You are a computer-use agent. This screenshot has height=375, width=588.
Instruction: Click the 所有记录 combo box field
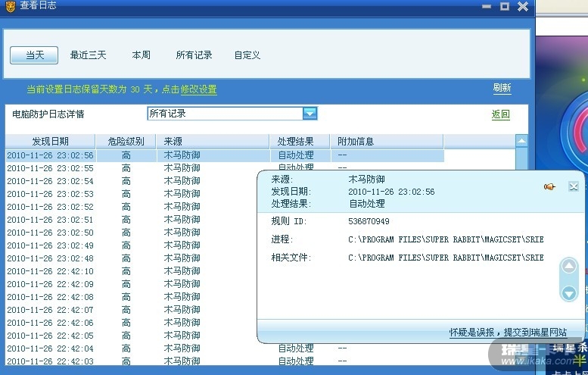tap(232, 114)
